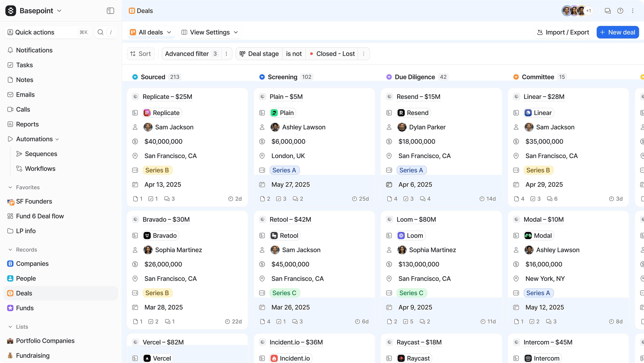
Task: Open Reports in the sidebar
Action: 27,124
